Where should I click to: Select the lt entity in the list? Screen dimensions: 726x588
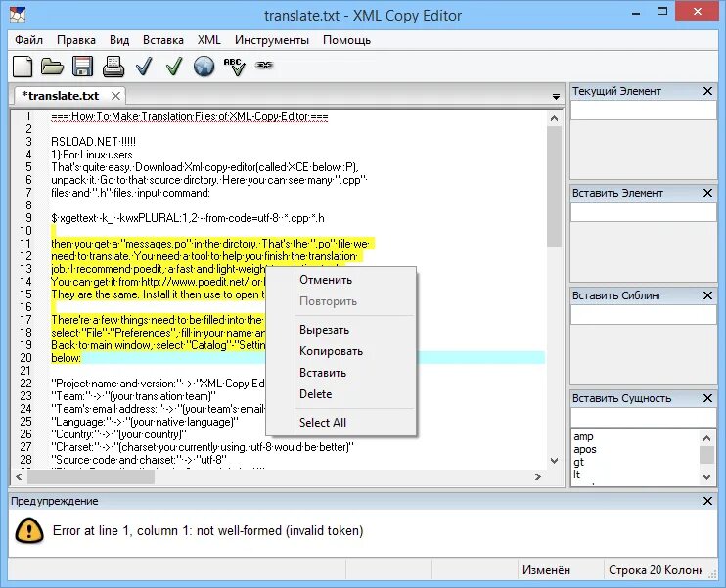(577, 475)
